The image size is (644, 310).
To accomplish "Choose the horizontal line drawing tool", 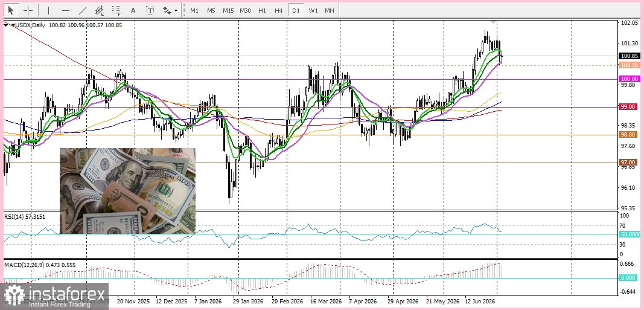I will tap(65, 10).
